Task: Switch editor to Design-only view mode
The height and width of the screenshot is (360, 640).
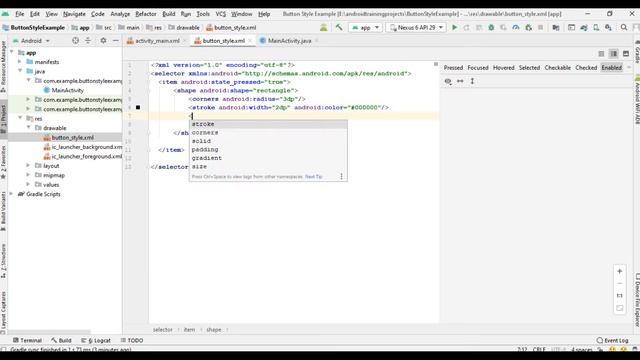Action: 626,54
